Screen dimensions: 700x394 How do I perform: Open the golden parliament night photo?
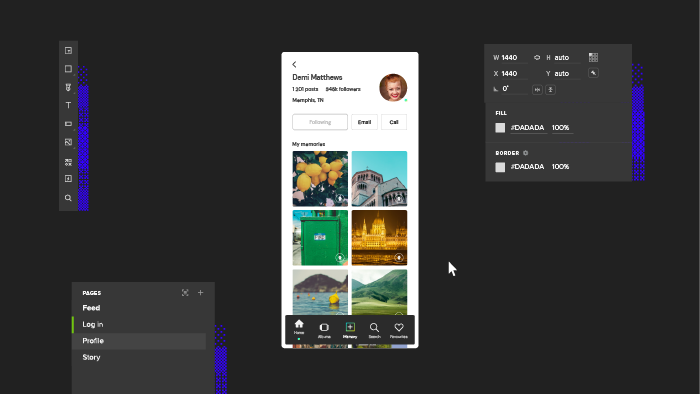point(379,238)
